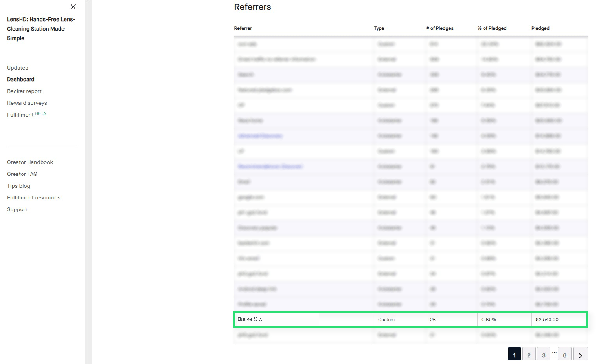This screenshot has width=603, height=364.
Task: Go to page 3 of referrers
Action: pos(544,354)
